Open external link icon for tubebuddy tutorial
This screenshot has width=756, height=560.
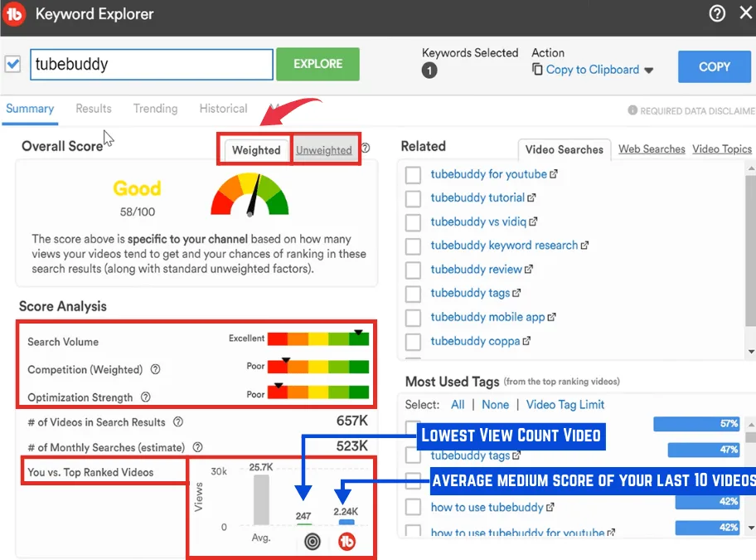[531, 197]
